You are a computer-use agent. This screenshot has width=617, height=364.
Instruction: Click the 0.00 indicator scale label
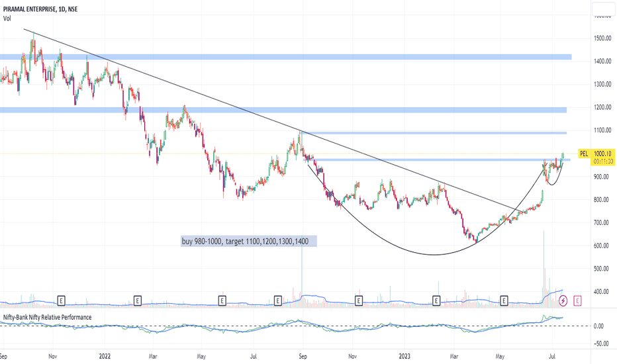(x=598, y=326)
